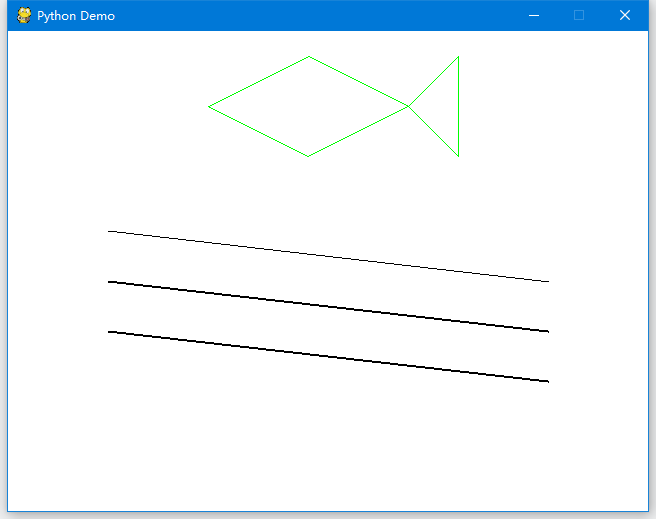Click the pygame snake icon in title bar
The width and height of the screenshot is (656, 519).
[24, 15]
